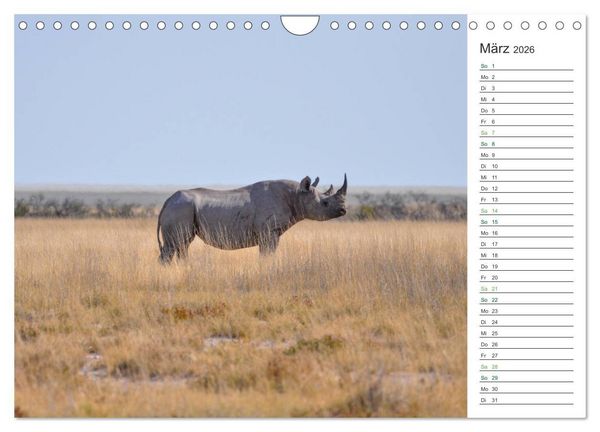600x432 pixels.
Task: Select the 'So 1' calendar row
Action: tap(527, 66)
